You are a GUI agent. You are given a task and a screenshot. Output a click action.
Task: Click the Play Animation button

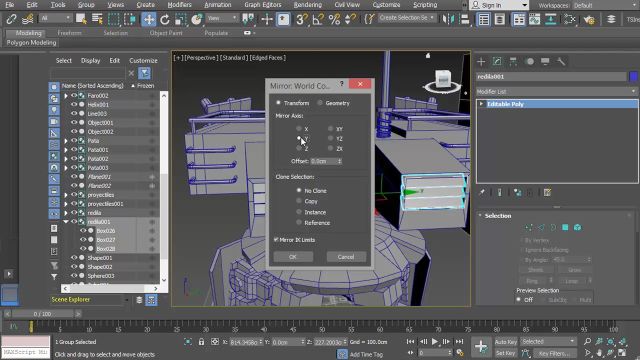click(435, 341)
